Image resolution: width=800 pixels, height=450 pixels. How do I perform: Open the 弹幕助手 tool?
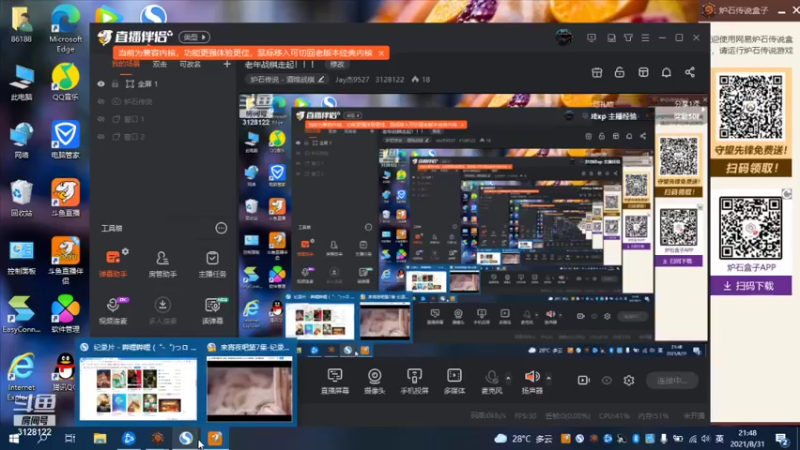tap(113, 263)
